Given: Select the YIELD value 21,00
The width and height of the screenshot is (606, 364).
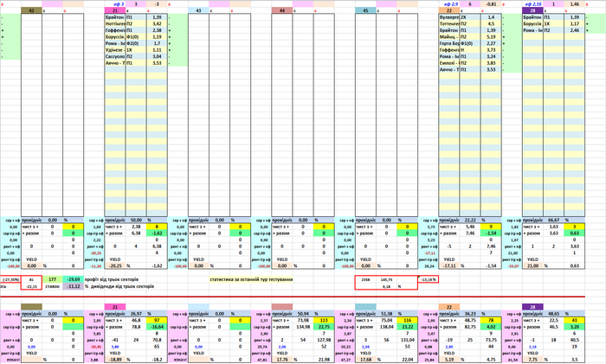Looking at the screenshot, I should click(532, 265).
